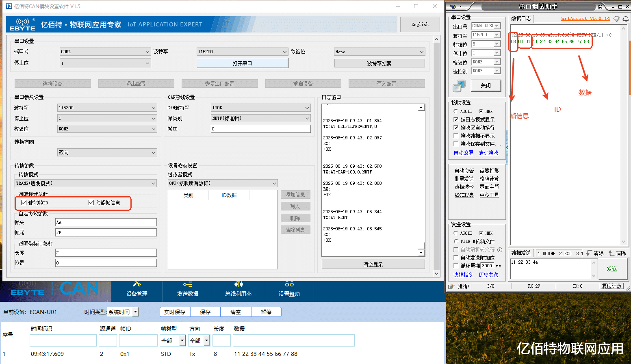Switch to the 数据日志 tab

521,19
